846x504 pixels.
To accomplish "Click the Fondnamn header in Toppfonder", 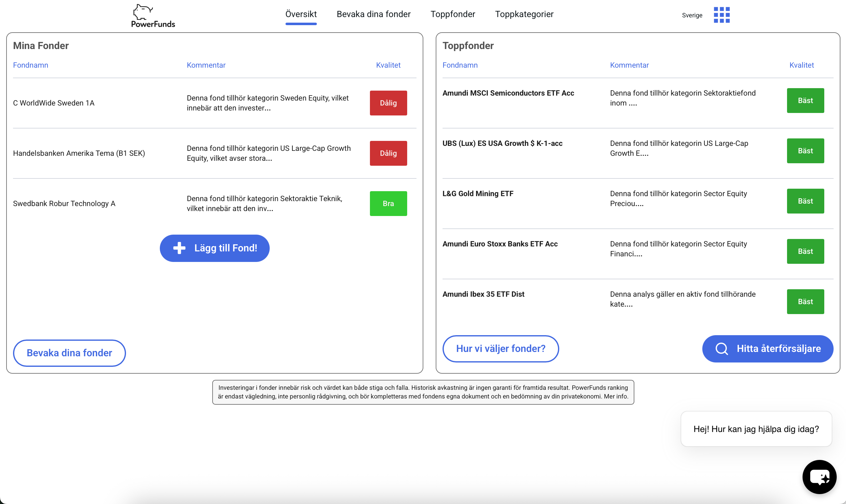I will [x=460, y=65].
